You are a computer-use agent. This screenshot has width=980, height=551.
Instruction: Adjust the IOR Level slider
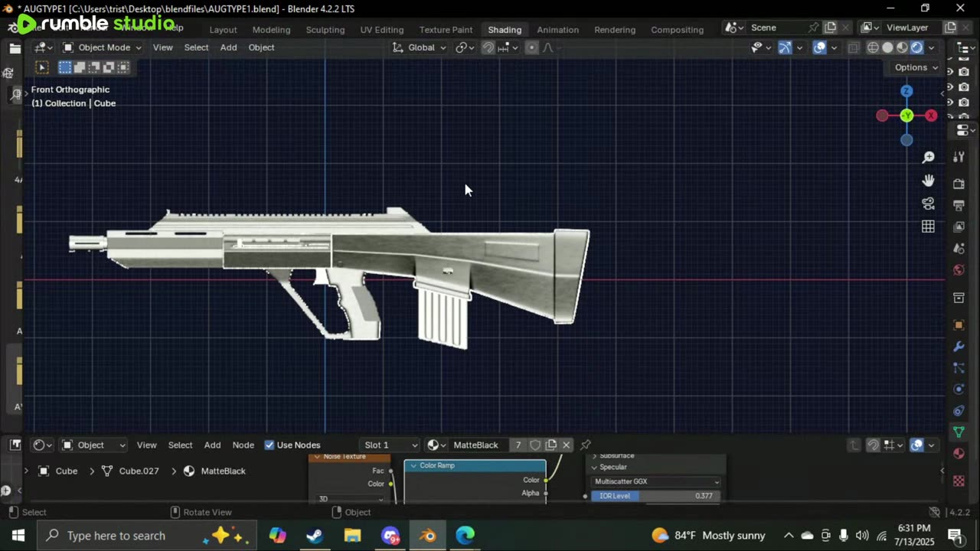(656, 496)
